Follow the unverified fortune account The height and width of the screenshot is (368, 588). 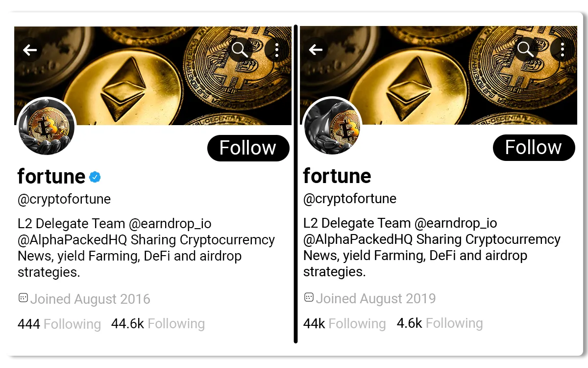(534, 147)
